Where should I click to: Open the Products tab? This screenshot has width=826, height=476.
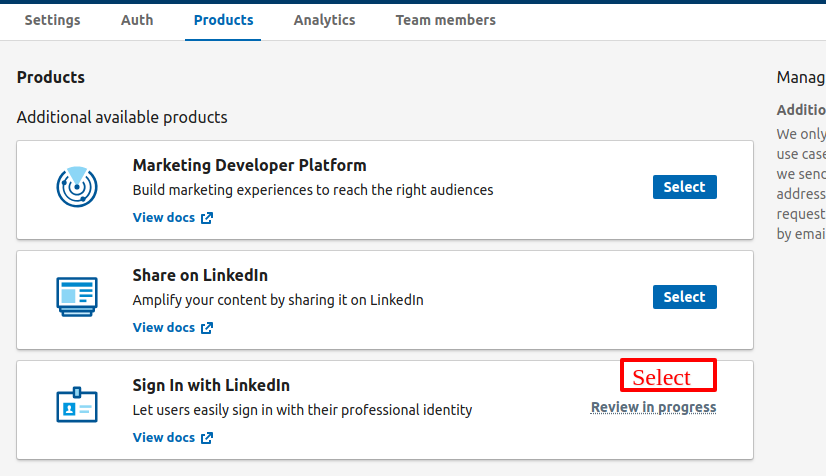223,20
